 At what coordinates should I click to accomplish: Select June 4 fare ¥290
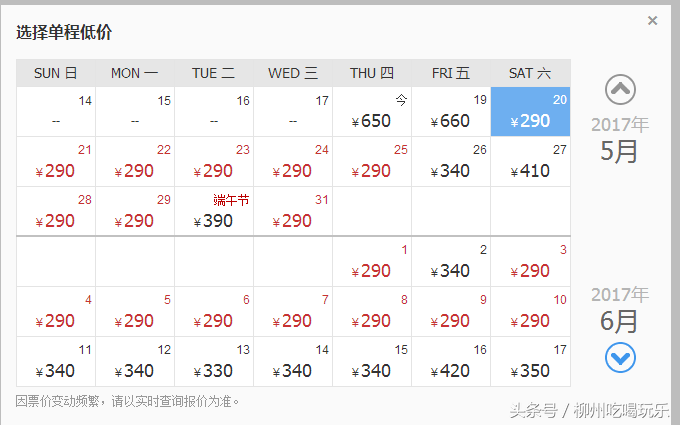click(x=56, y=311)
